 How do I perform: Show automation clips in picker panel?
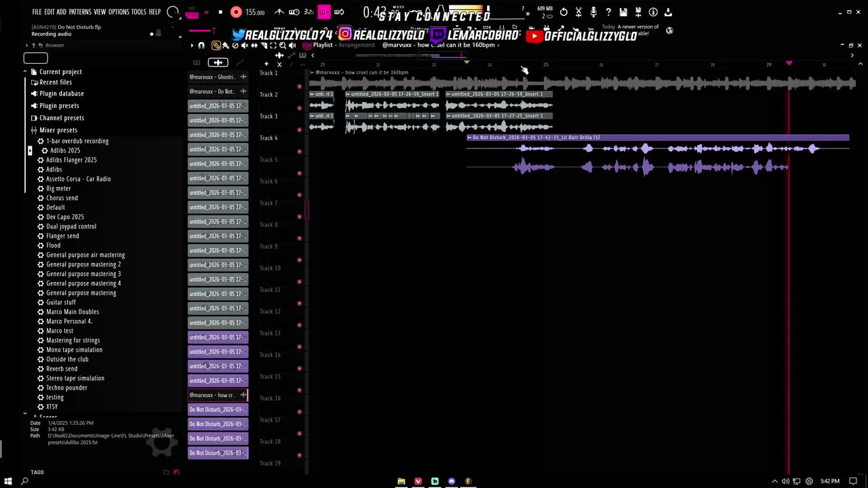point(239,62)
